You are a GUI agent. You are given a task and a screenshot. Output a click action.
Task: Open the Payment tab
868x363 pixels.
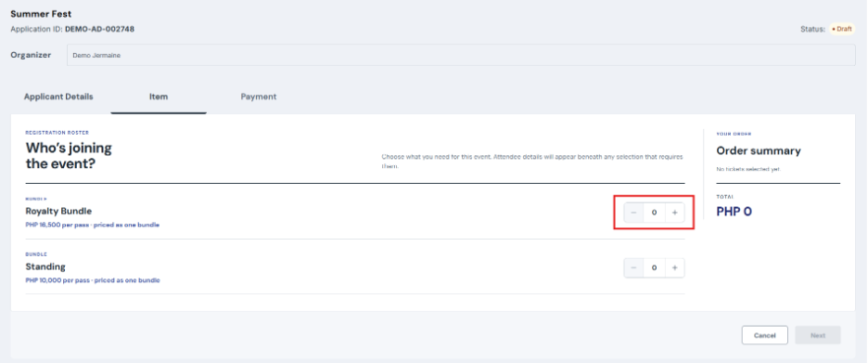259,97
